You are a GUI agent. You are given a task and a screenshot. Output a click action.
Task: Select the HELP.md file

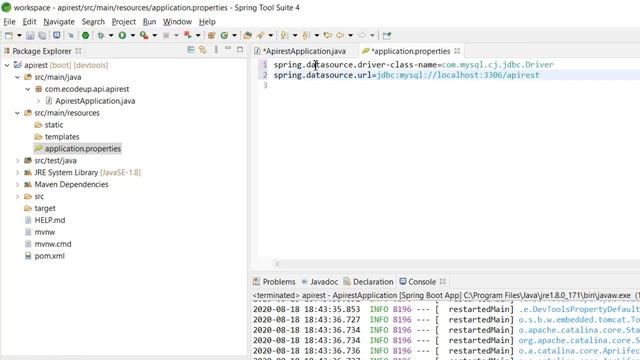pyautogui.click(x=45, y=220)
